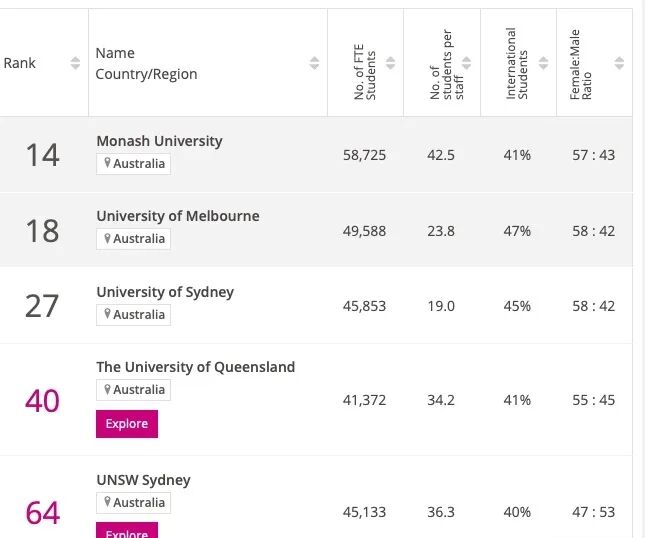Viewport: 645px width, 538px height.
Task: Click Monash University's 41% international students
Action: [517, 155]
